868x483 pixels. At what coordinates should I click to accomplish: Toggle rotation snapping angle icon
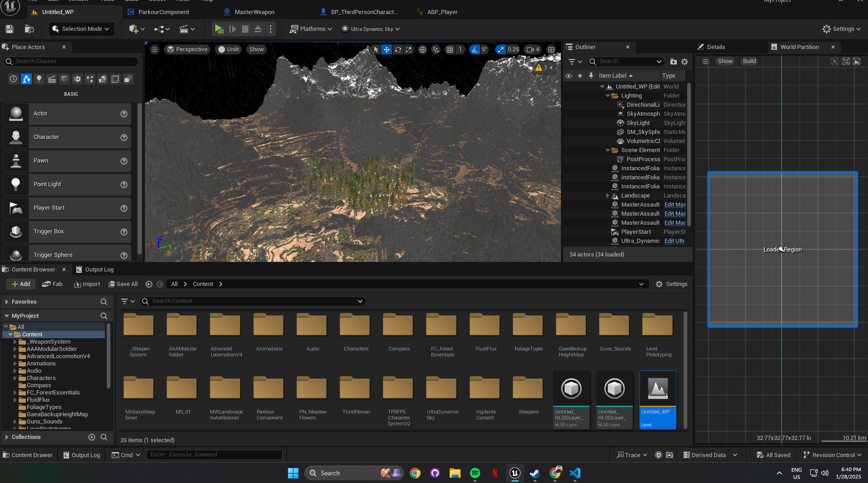(x=475, y=49)
